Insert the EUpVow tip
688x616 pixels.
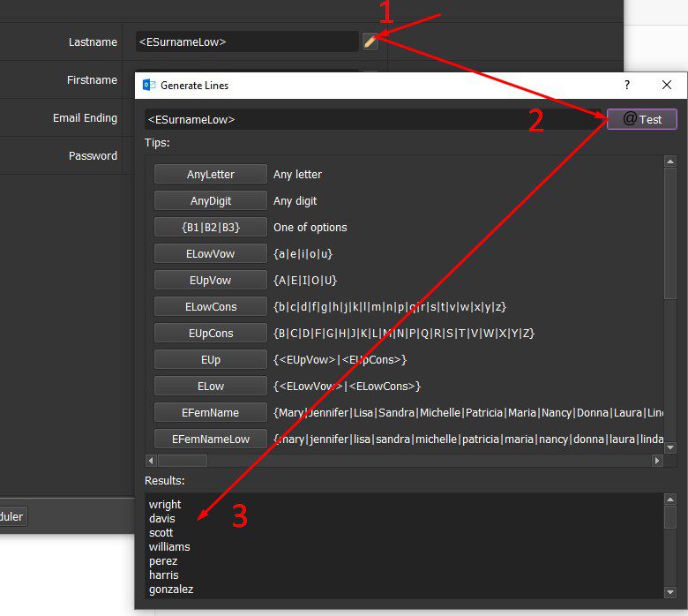point(211,280)
